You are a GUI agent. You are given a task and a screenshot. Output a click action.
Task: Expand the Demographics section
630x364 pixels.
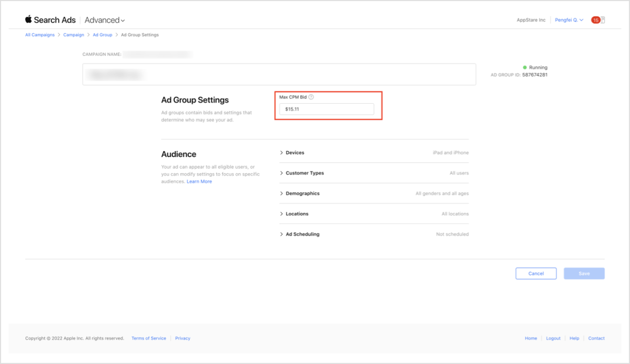[x=302, y=194]
